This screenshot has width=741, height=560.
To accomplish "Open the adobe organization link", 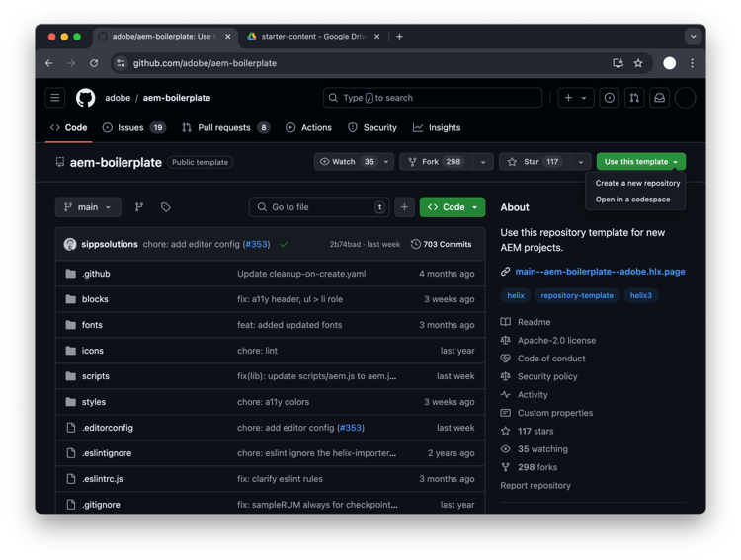I will pyautogui.click(x=118, y=98).
